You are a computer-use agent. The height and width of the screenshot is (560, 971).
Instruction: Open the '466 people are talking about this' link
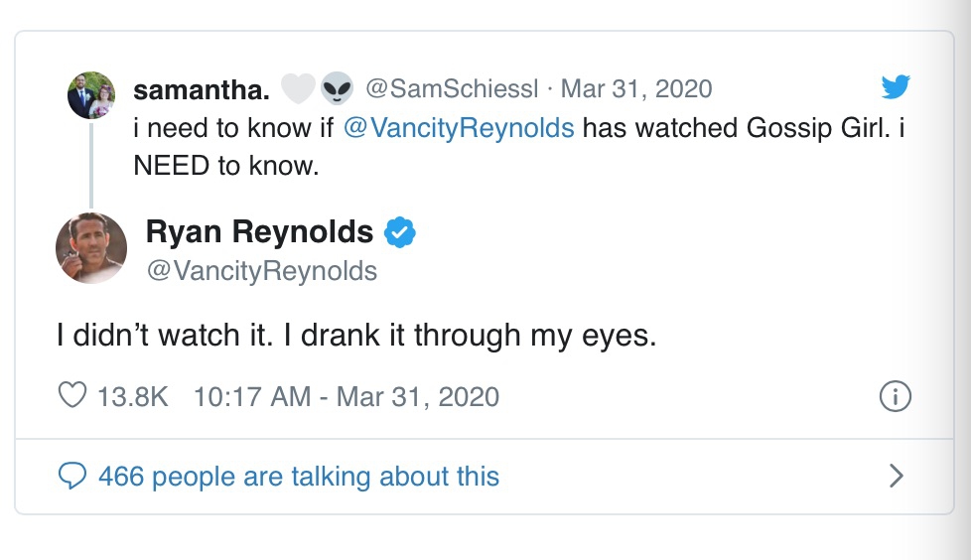(299, 477)
